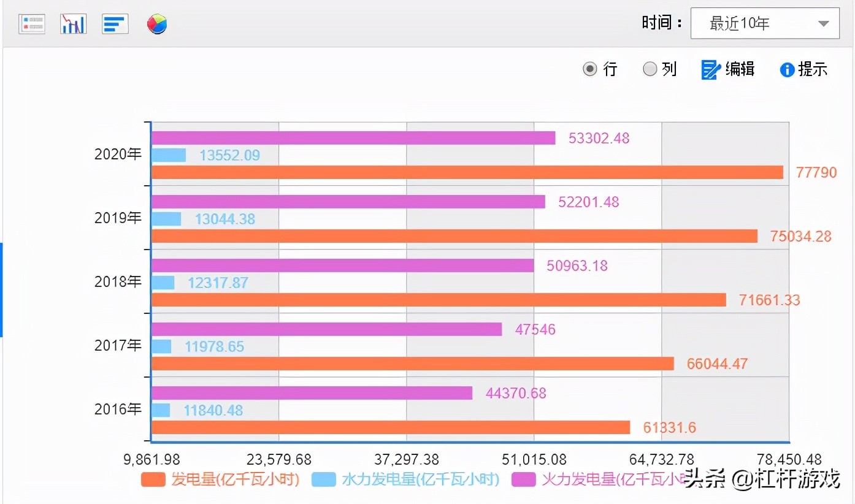Select the bar chart icon
Image resolution: width=855 pixels, height=504 pixels.
pos(115,23)
